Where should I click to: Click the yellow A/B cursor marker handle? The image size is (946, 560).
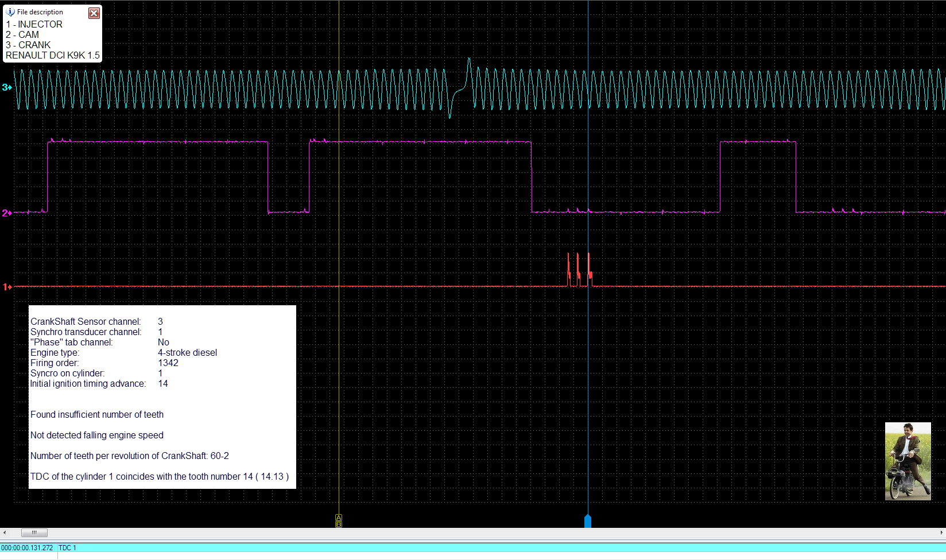pyautogui.click(x=339, y=520)
